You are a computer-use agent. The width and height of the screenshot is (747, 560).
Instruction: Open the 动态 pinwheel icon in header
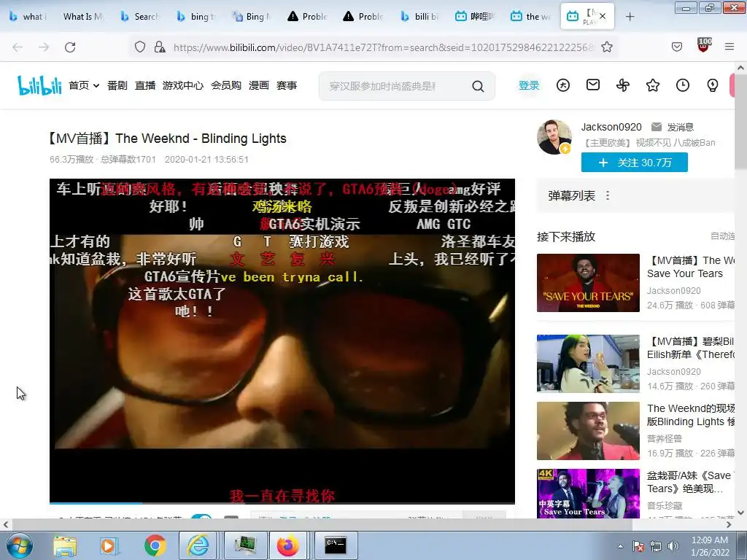click(623, 85)
